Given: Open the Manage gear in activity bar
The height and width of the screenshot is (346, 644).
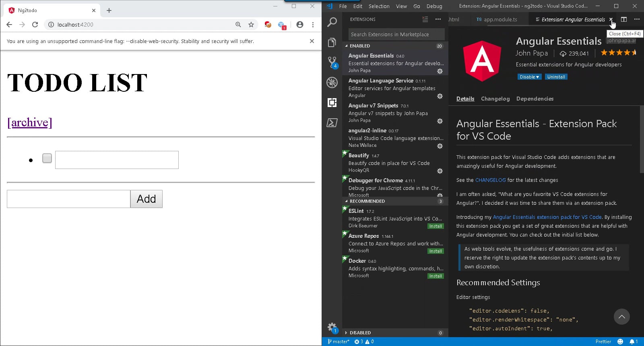Looking at the screenshot, I should tap(332, 327).
